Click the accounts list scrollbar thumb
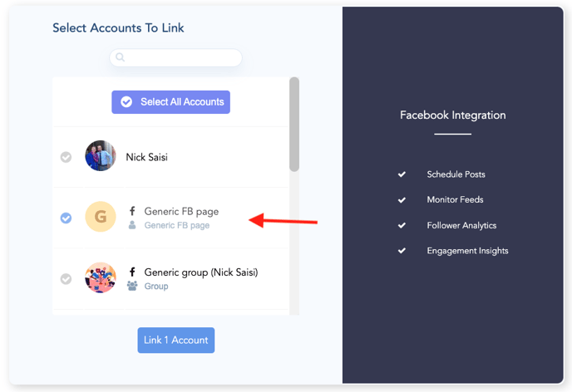The width and height of the screenshot is (572, 392). click(294, 125)
